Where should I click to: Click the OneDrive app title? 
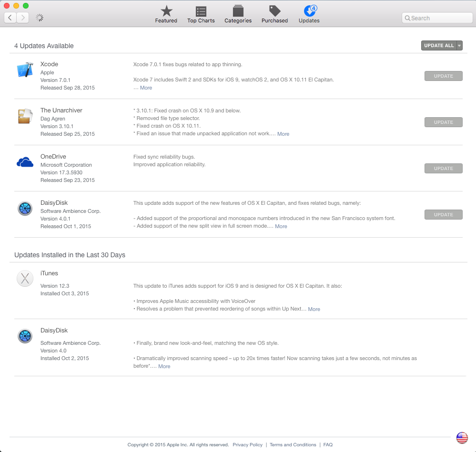(53, 157)
